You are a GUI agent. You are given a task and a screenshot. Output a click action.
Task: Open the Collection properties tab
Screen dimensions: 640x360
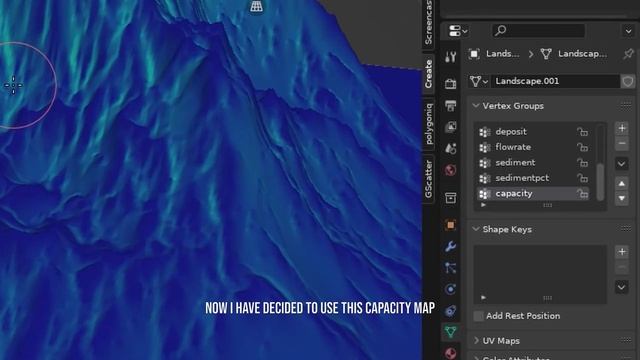pyautogui.click(x=451, y=198)
